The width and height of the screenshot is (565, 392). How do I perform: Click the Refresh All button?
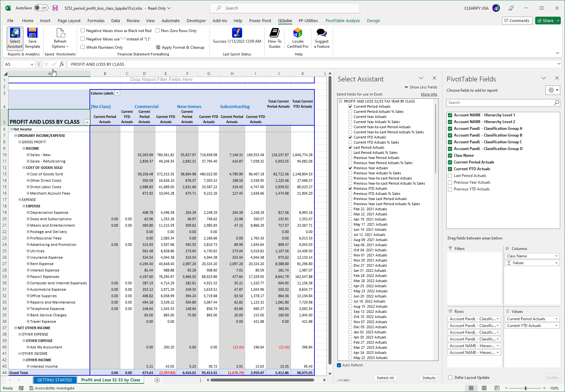pos(385,378)
